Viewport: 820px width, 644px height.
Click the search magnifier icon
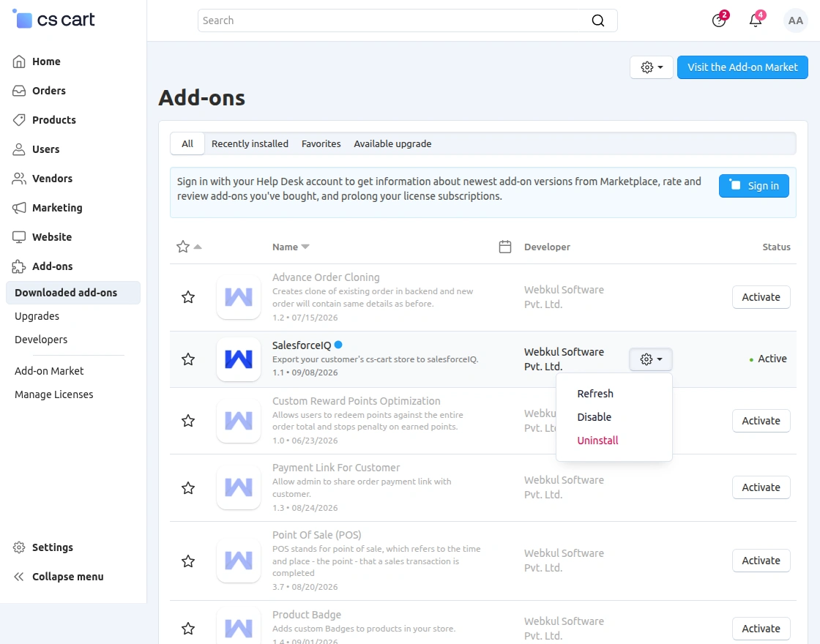[597, 20]
